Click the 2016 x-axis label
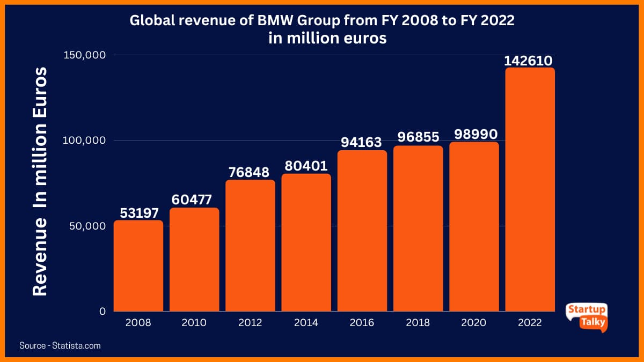Screen dimensions: 644x362 362,323
